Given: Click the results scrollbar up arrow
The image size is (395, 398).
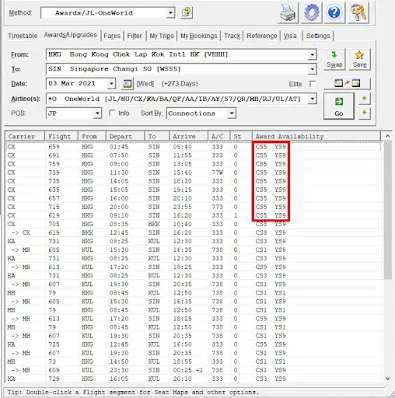Looking at the screenshot, I should (387, 136).
